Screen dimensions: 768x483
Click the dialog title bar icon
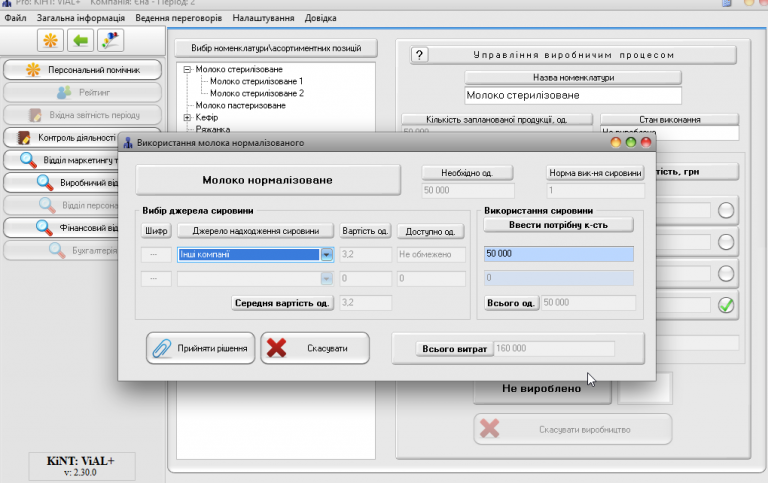coord(128,143)
